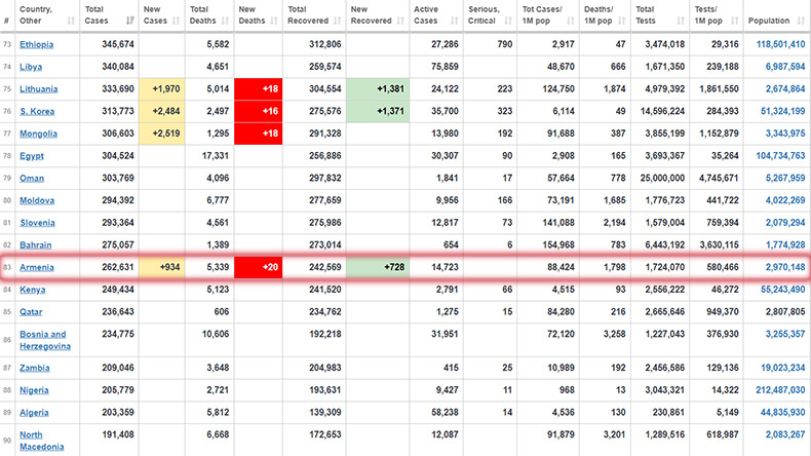Open the Nigeria country link
Viewport: 811px width, 456px height.
pyautogui.click(x=34, y=390)
